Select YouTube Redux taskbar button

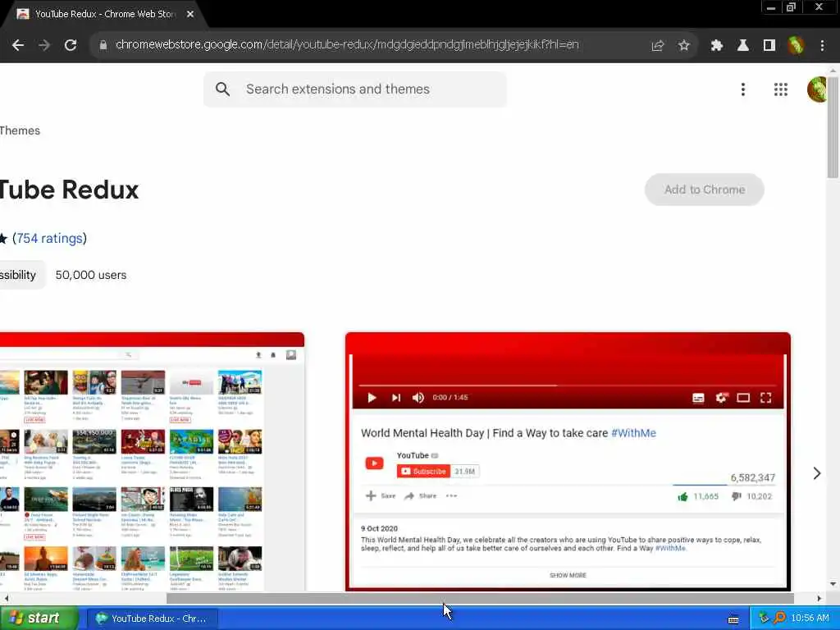tap(153, 619)
